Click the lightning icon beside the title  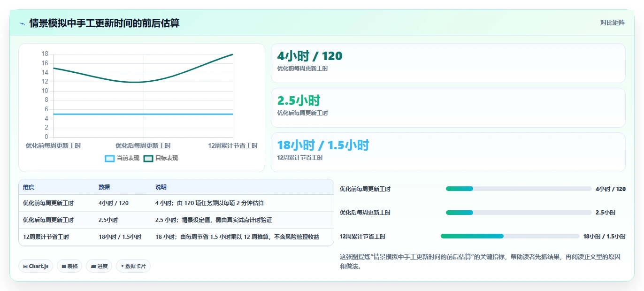coord(22,23)
